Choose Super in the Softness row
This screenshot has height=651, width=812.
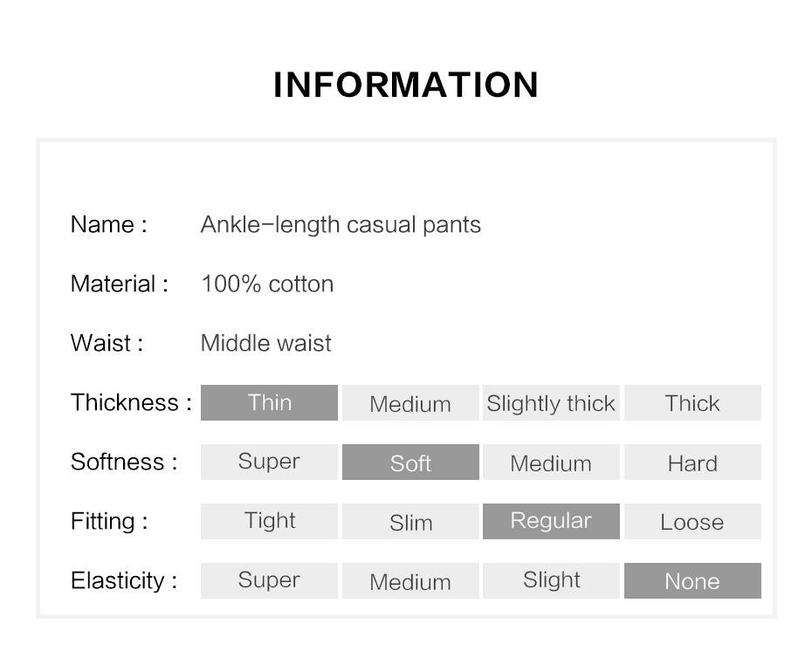269,463
